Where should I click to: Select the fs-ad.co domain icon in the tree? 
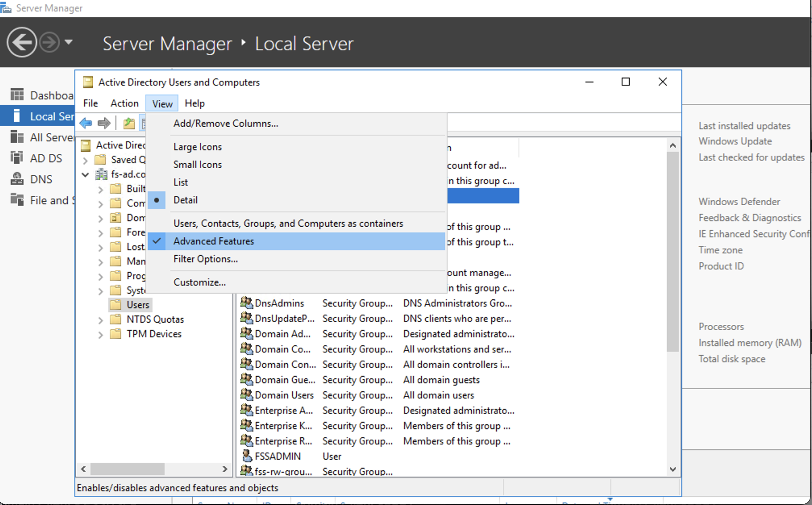point(102,174)
